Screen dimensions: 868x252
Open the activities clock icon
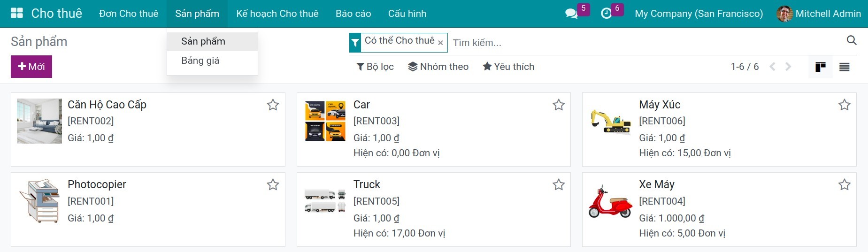606,14
